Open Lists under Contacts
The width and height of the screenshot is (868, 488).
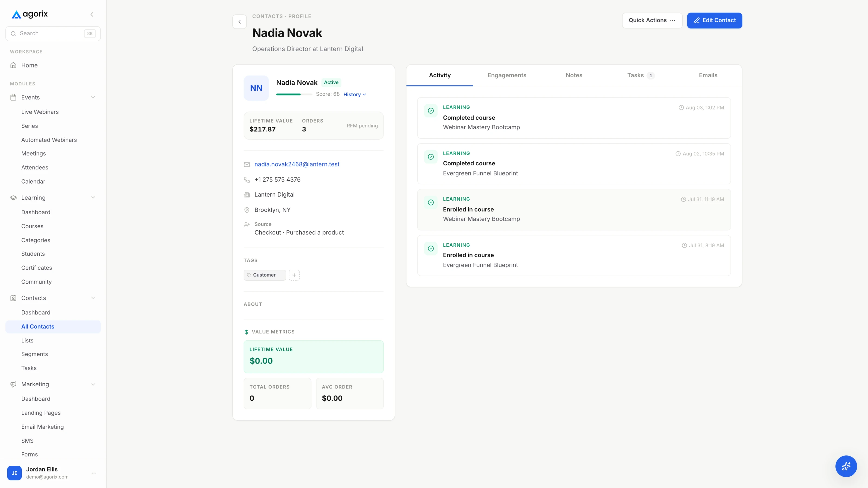pyautogui.click(x=27, y=341)
